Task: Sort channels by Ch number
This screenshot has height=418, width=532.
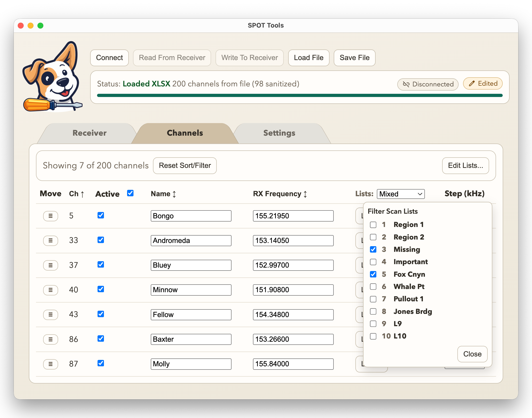Action: 77,194
